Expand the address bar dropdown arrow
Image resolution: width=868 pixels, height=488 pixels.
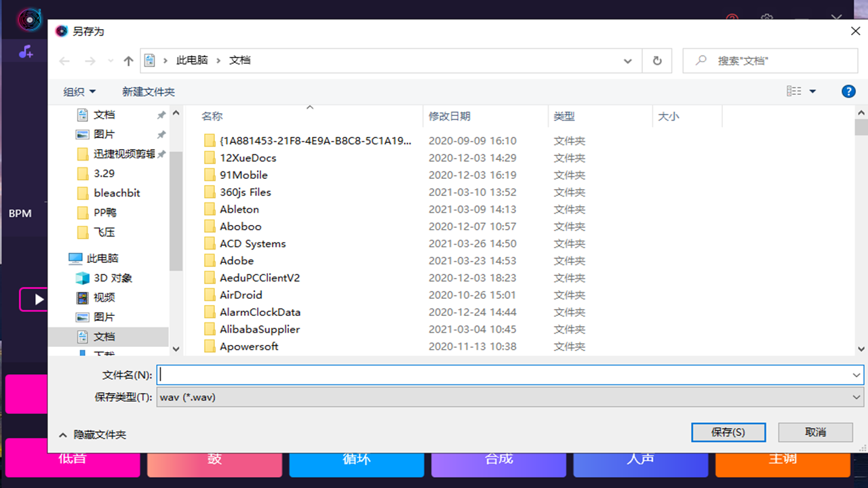(x=627, y=60)
